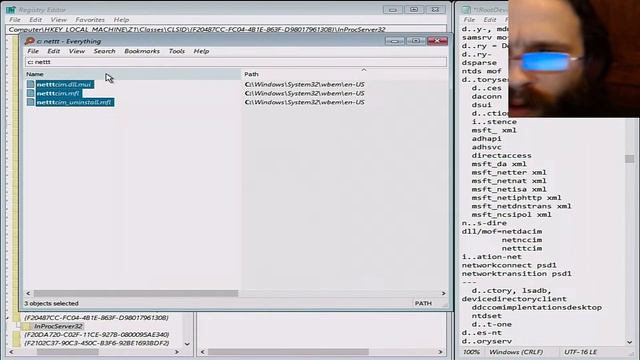Click PATH indicator in Everything status bar
640x360 pixels.
coord(423,304)
